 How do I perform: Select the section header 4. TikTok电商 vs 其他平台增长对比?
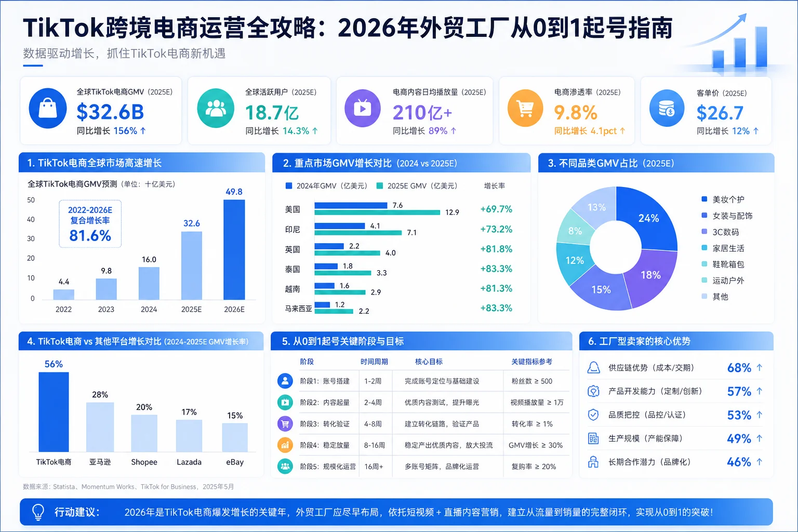pyautogui.click(x=141, y=341)
